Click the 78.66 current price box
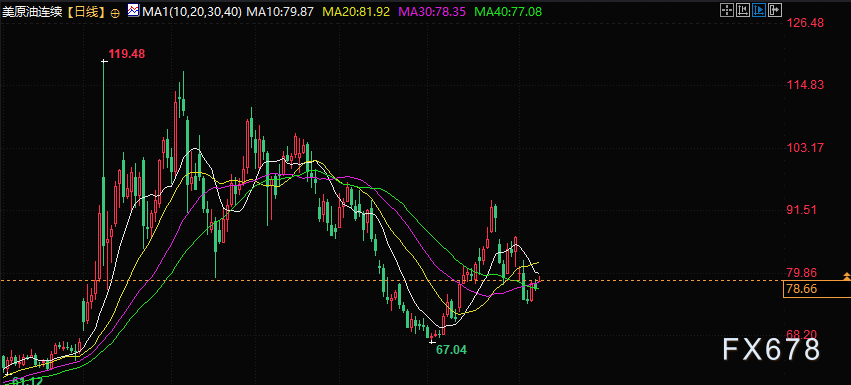Image resolution: width=851 pixels, height=385 pixels. (817, 289)
